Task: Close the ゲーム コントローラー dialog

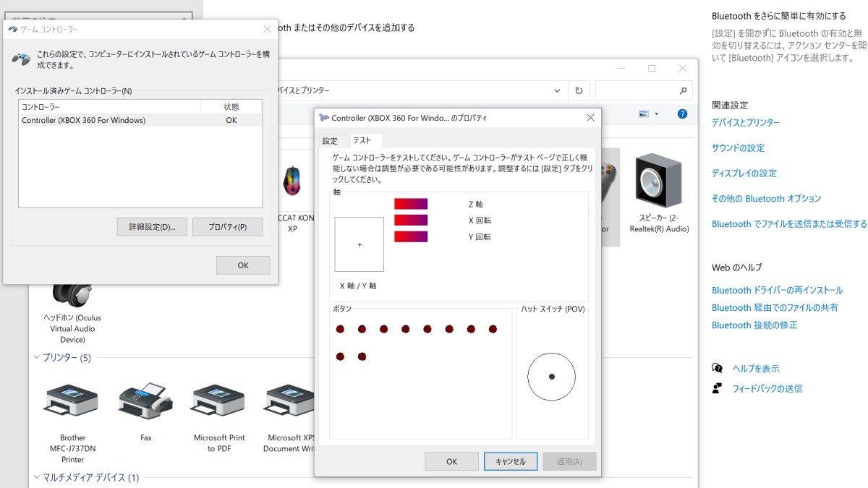Action: [x=267, y=30]
